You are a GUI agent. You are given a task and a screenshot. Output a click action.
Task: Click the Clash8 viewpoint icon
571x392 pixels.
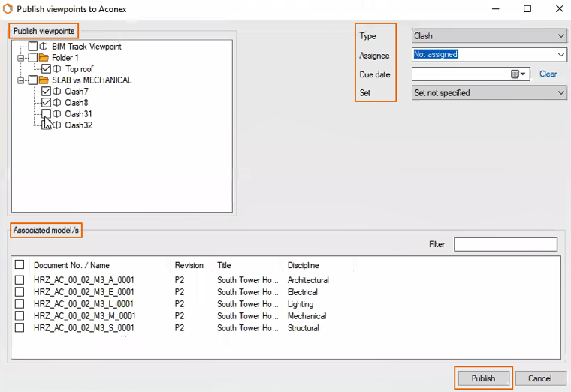(57, 103)
